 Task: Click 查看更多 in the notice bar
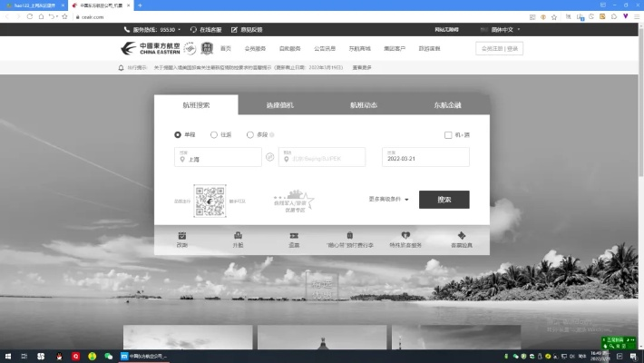tap(362, 67)
